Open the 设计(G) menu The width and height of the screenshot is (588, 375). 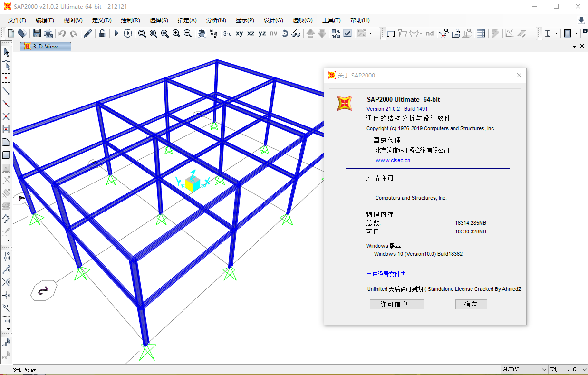[x=273, y=20]
